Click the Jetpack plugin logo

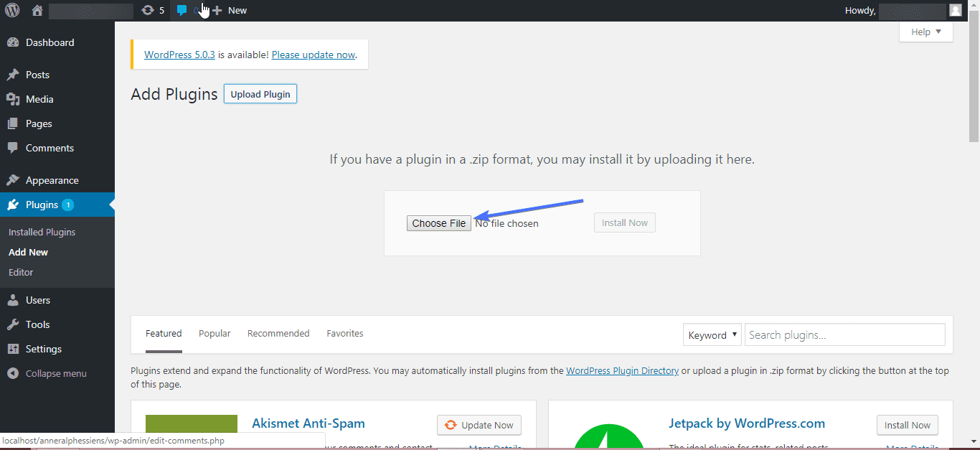[x=608, y=436]
